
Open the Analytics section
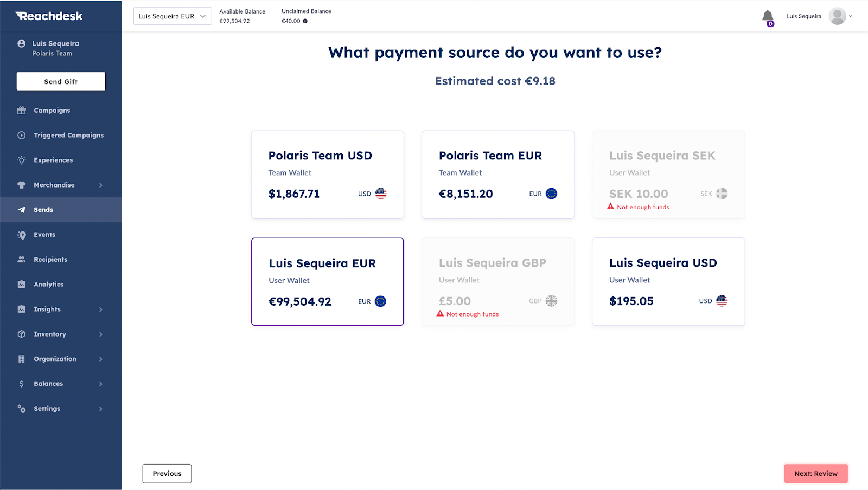point(61,285)
